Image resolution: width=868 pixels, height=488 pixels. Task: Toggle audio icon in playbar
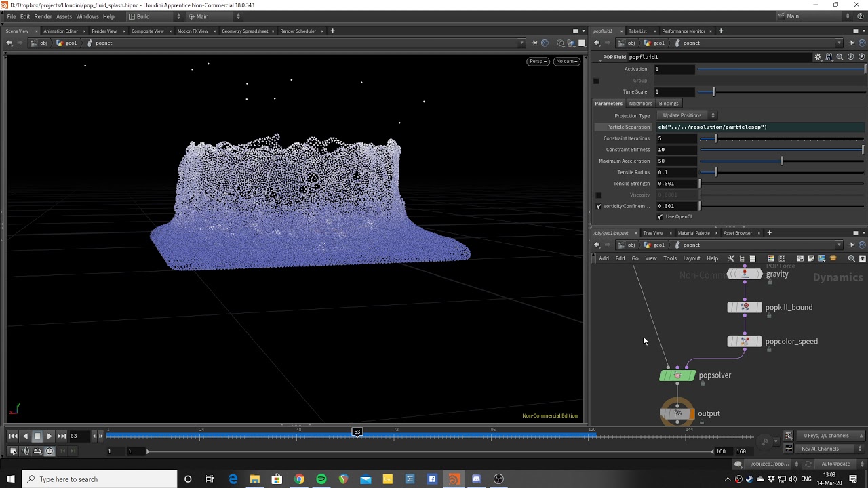(25, 451)
